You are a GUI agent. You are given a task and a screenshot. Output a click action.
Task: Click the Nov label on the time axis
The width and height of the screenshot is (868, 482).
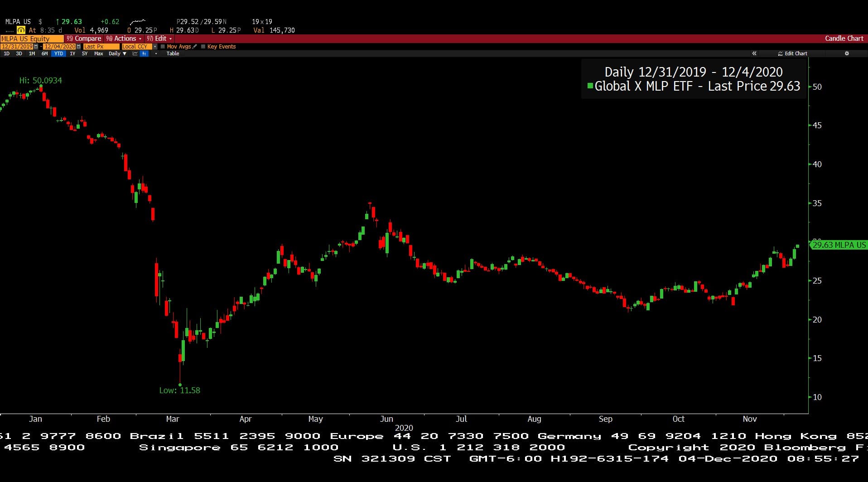click(750, 419)
